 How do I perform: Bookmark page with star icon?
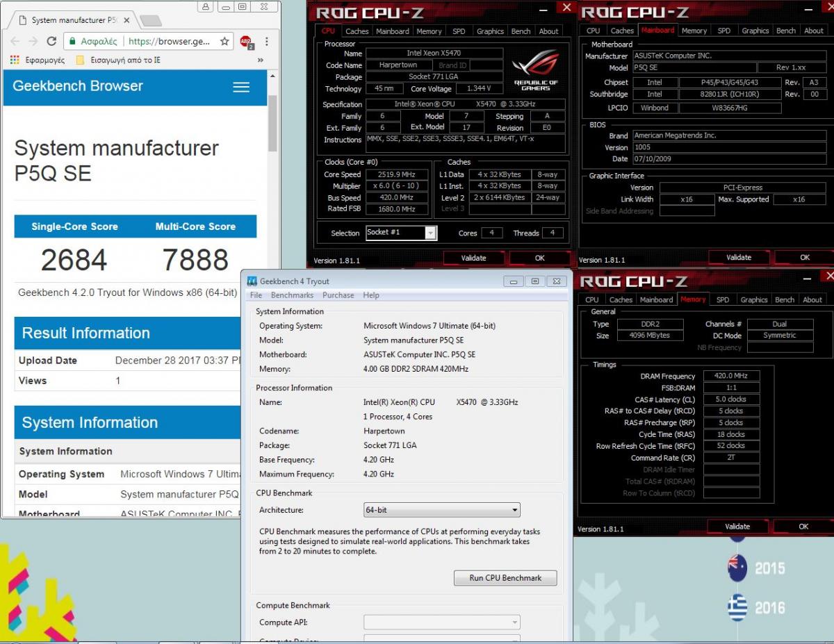[x=224, y=42]
